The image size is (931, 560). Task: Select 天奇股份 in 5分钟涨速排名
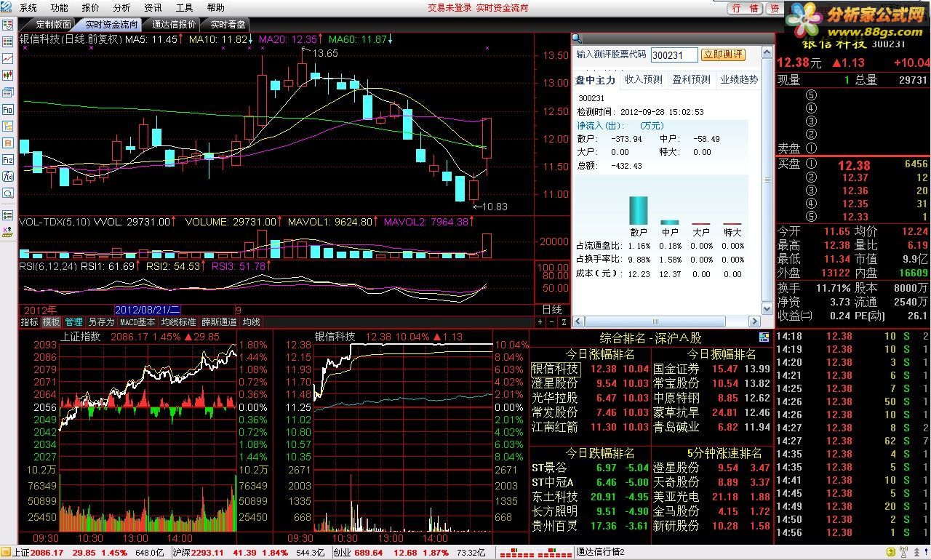676,482
